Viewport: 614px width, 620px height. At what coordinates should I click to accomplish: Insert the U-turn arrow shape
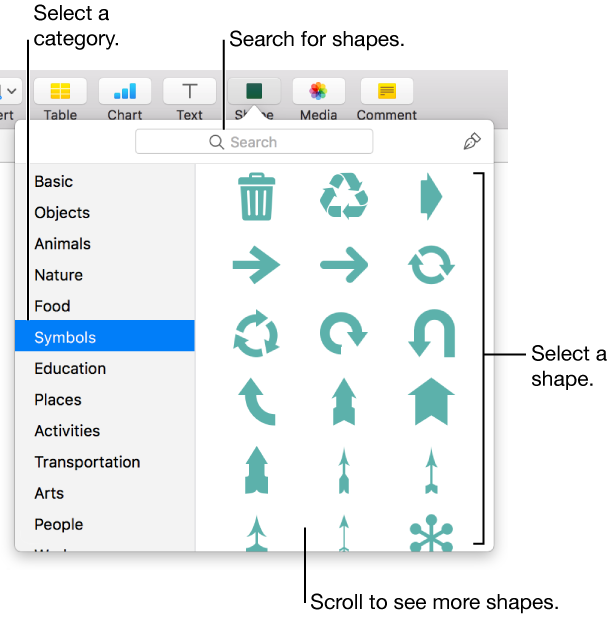click(x=431, y=333)
